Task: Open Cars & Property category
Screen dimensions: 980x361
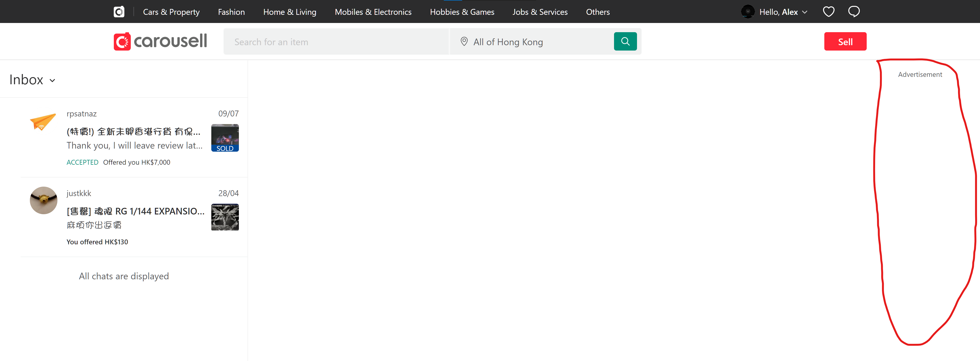Action: pyautogui.click(x=171, y=12)
